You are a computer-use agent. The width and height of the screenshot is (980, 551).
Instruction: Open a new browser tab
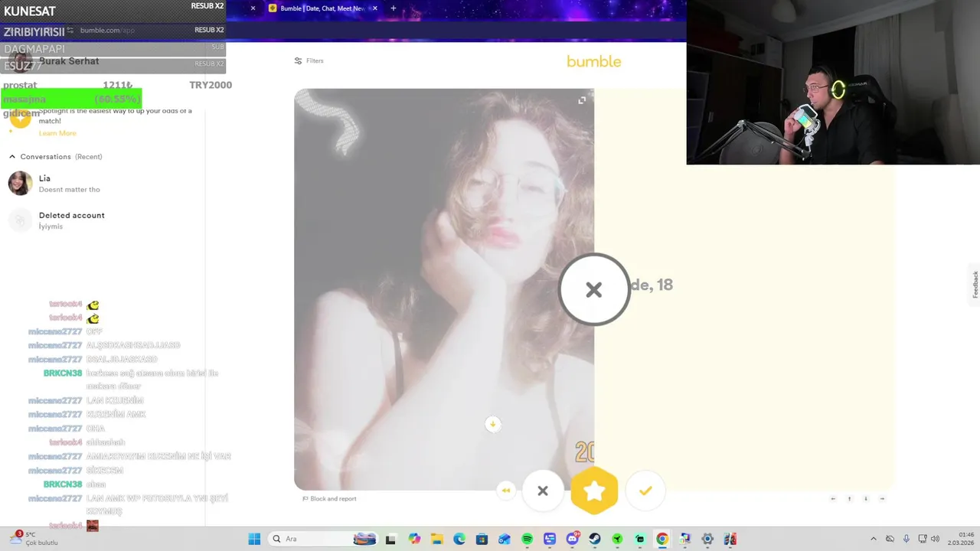tap(393, 8)
